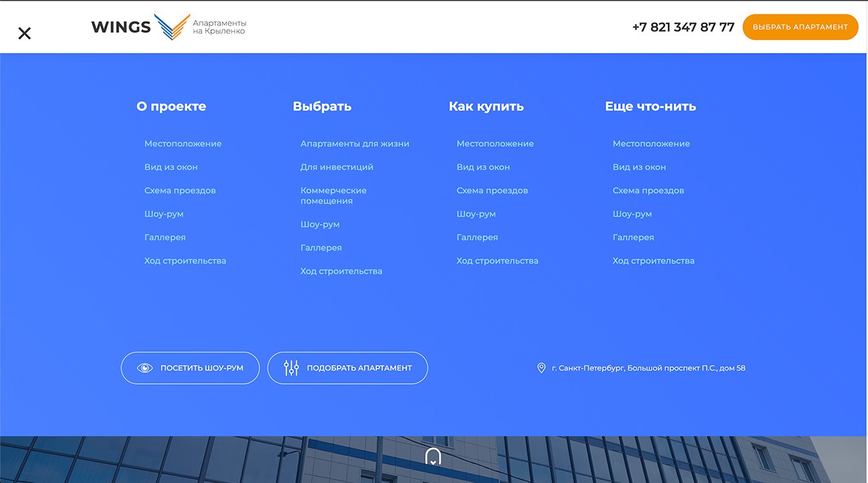
Task: Open Ход строительства under Как купить
Action: coord(497,261)
